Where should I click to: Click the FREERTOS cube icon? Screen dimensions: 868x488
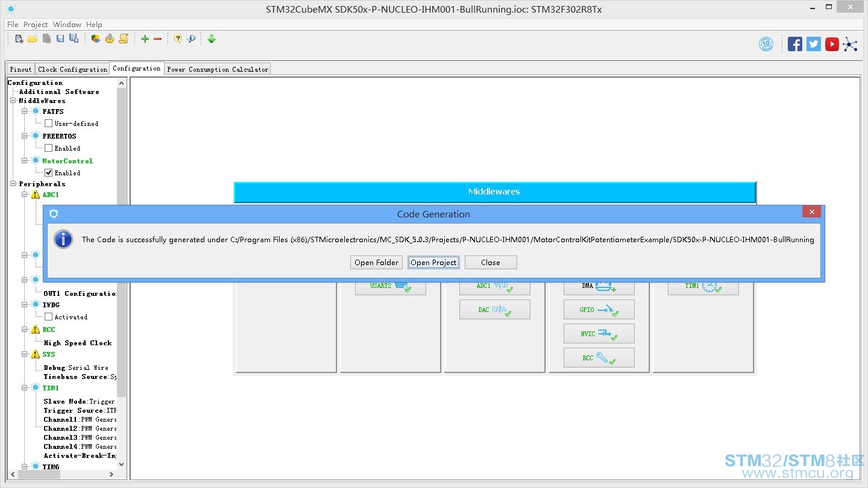click(35, 136)
